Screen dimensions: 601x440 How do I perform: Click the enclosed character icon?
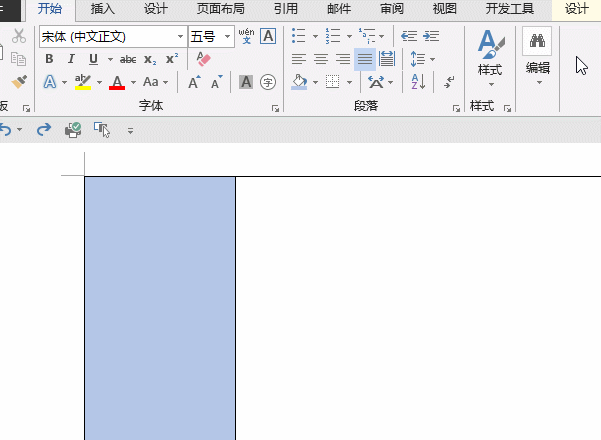click(x=268, y=82)
